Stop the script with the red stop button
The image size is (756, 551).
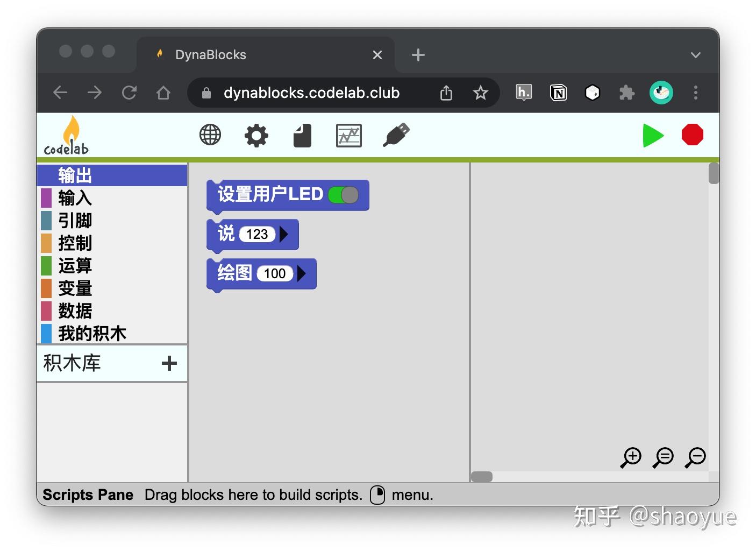point(692,135)
